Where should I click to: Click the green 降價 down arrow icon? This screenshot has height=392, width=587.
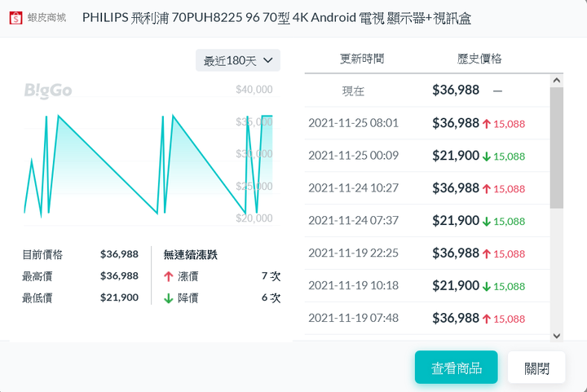169,298
